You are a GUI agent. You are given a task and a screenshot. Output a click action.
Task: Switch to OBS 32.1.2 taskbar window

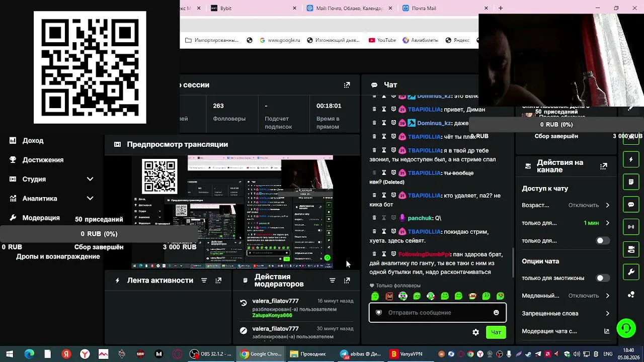(x=211, y=354)
